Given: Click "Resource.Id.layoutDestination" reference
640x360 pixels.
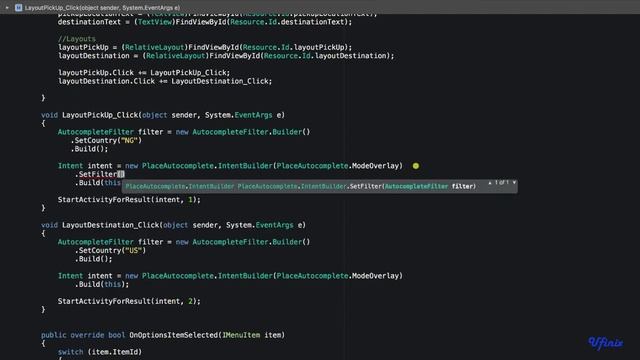Looking at the screenshot, I should 327,56.
